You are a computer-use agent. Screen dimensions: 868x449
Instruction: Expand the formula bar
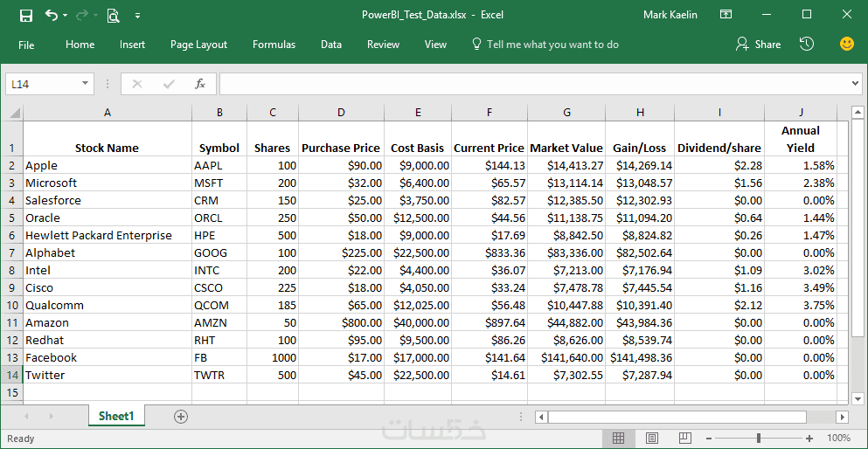click(x=855, y=84)
